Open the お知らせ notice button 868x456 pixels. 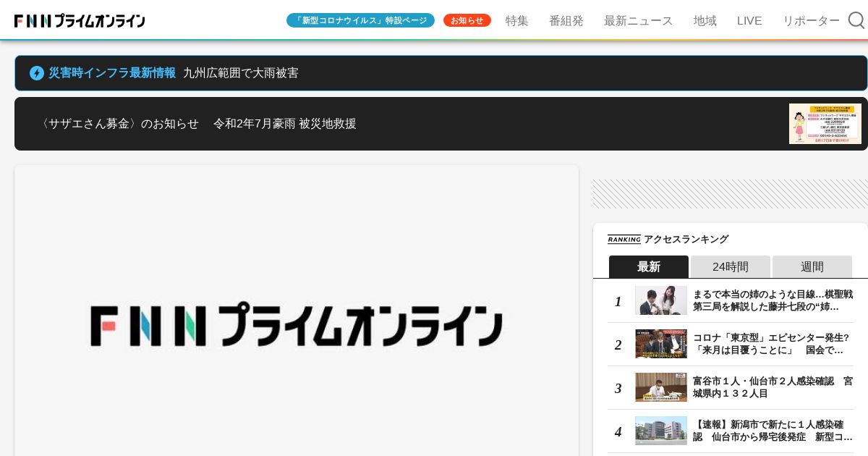pyautogui.click(x=467, y=20)
